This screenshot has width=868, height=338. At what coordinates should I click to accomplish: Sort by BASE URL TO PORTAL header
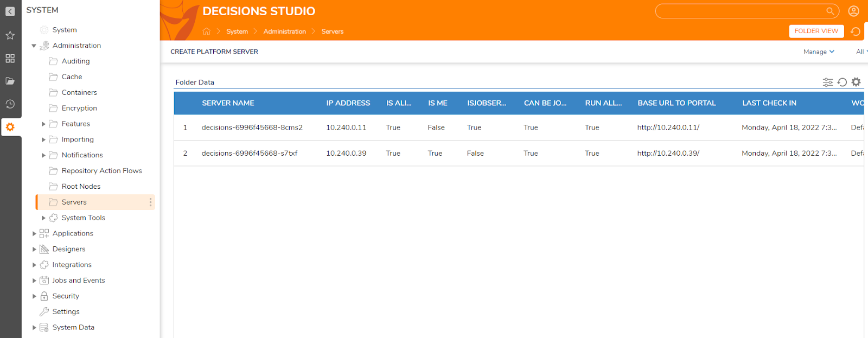[676, 103]
